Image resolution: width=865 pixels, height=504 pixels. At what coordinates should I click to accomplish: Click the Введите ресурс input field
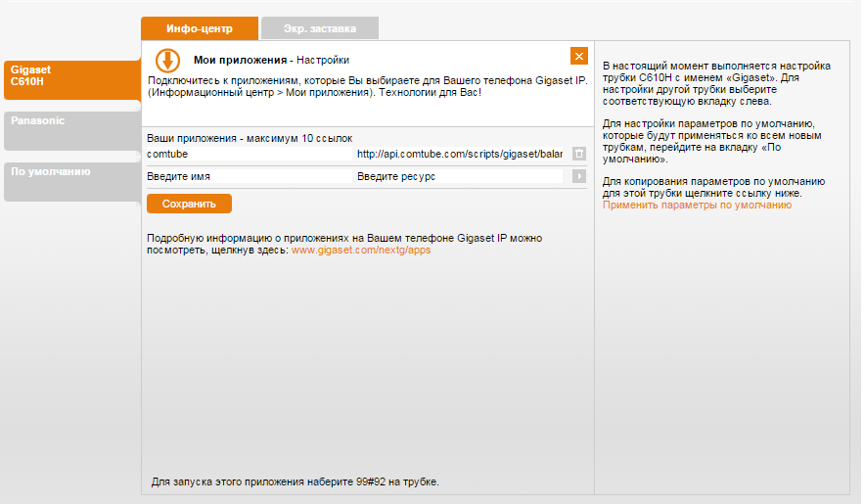(459, 177)
